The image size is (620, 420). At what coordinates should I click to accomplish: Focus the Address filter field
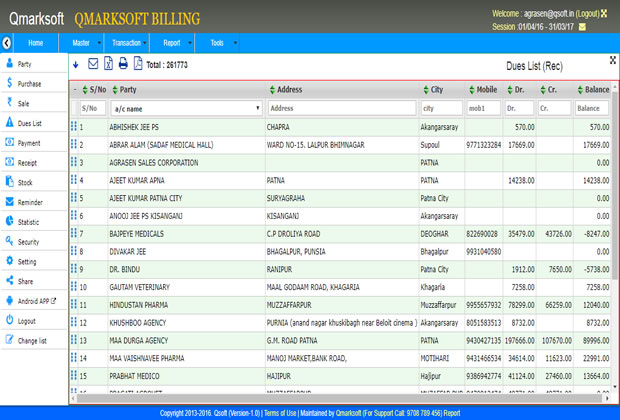(342, 108)
